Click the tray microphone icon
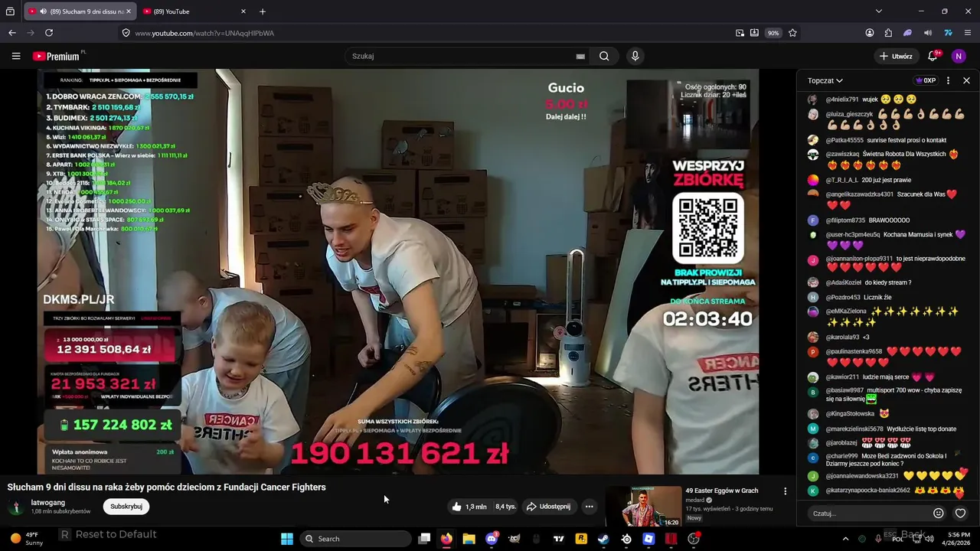The width and height of the screenshot is (980, 551). [x=878, y=539]
